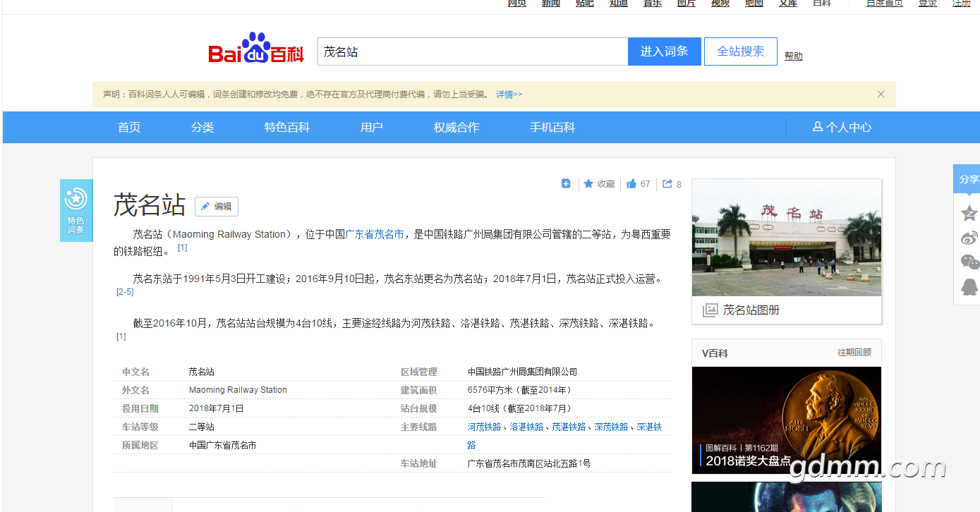Image resolution: width=980 pixels, height=512 pixels.
Task: Open the 特色百科 navigation item
Action: pos(287,128)
